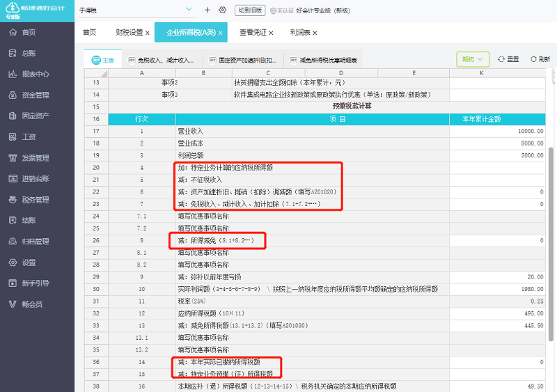Viewport: 557px width, 392px height.
Task: Click the 未认证 status link
Action: tap(282, 10)
